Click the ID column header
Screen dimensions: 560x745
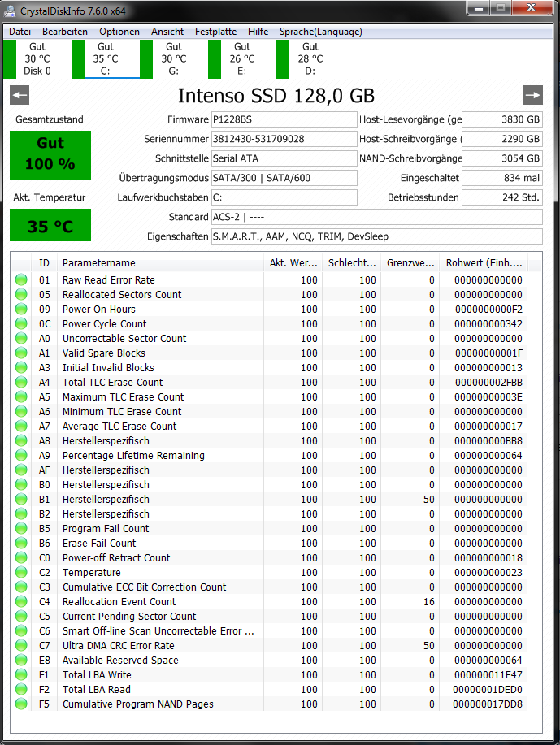(44, 262)
